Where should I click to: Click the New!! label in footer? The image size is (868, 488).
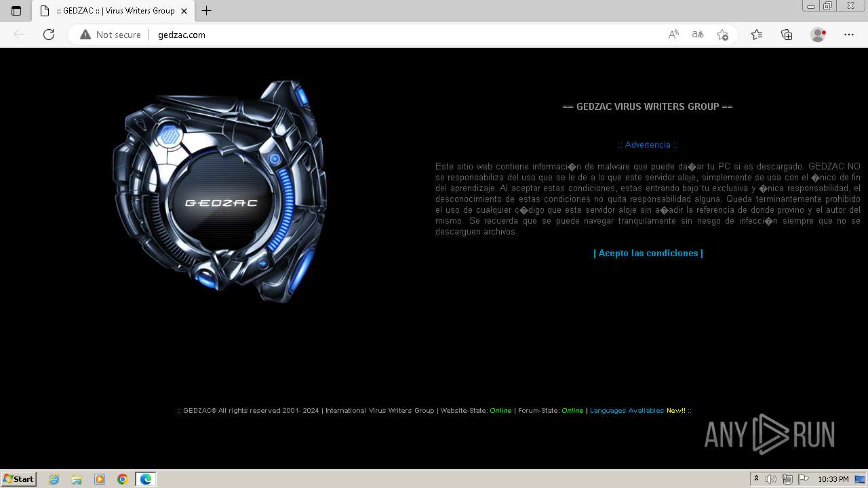point(675,411)
